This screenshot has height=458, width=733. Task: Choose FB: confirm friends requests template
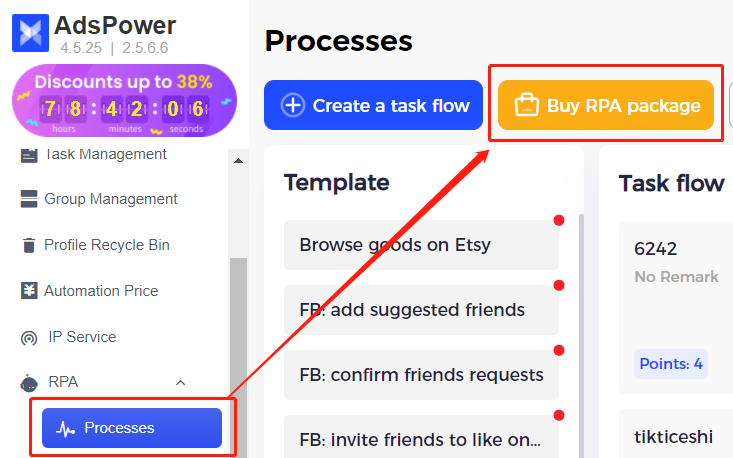coord(420,375)
